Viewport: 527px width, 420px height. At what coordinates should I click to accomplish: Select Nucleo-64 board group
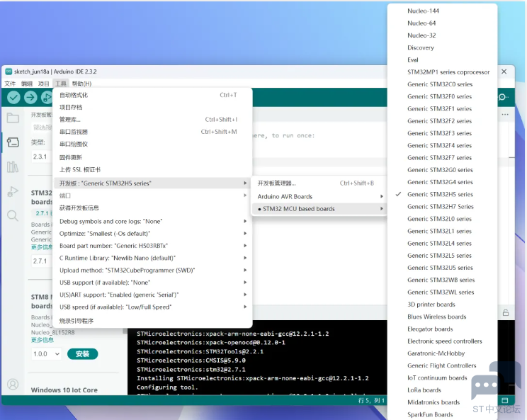point(442,23)
